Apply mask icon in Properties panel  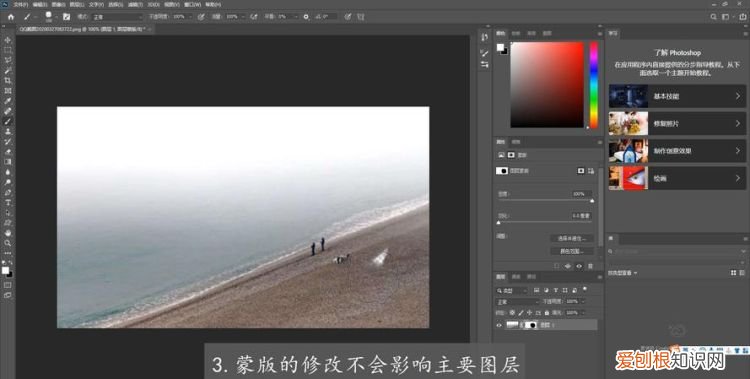pos(568,266)
